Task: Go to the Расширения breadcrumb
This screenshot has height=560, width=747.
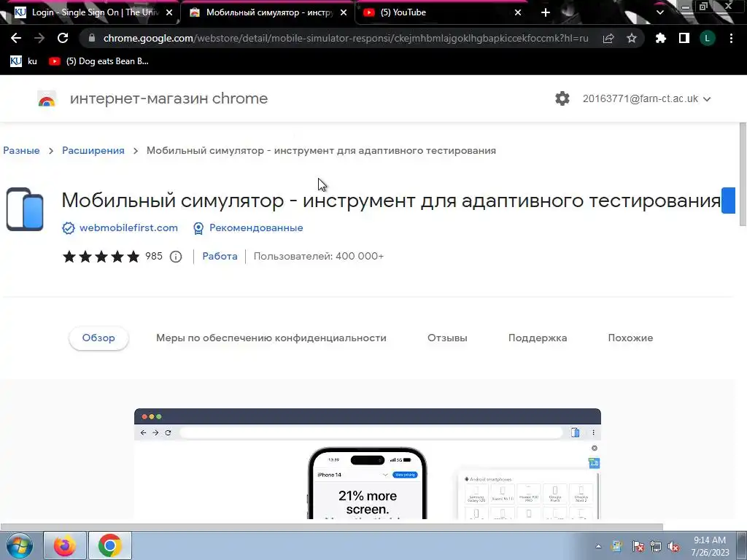Action: tap(93, 150)
